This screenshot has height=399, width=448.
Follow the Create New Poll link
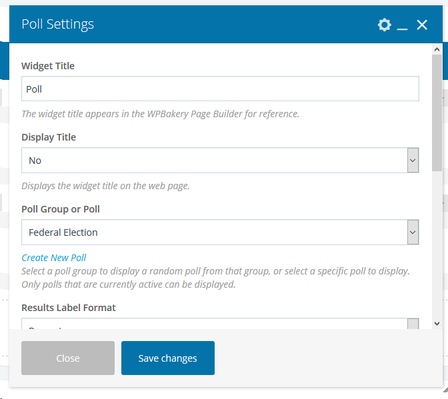pyautogui.click(x=54, y=258)
